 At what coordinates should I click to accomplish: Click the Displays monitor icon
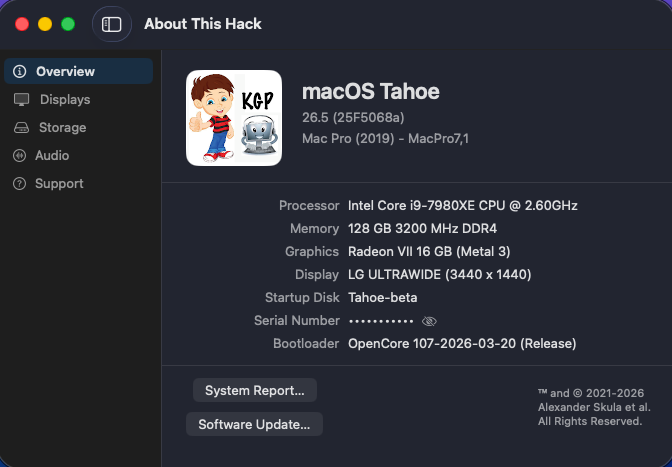(x=21, y=99)
